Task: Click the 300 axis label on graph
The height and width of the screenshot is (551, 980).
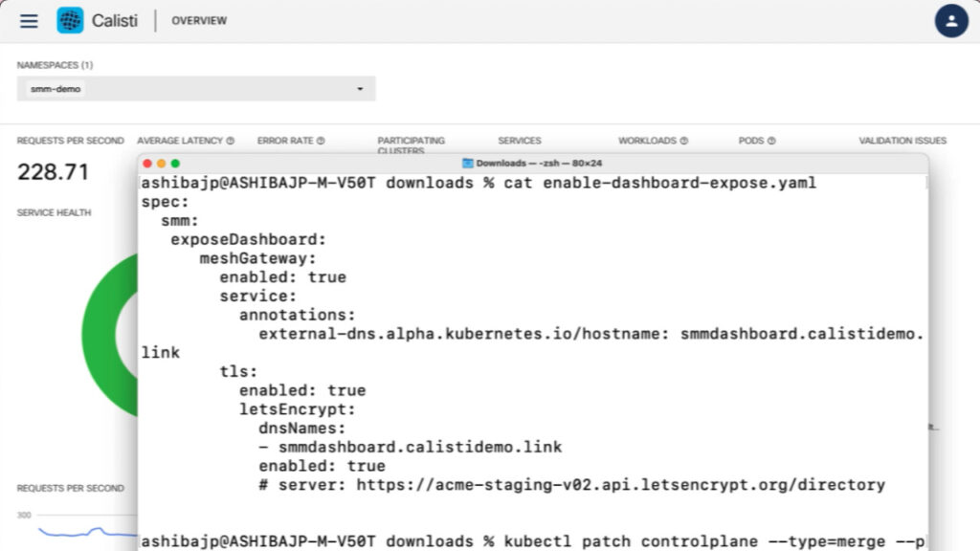Action: 24,516
